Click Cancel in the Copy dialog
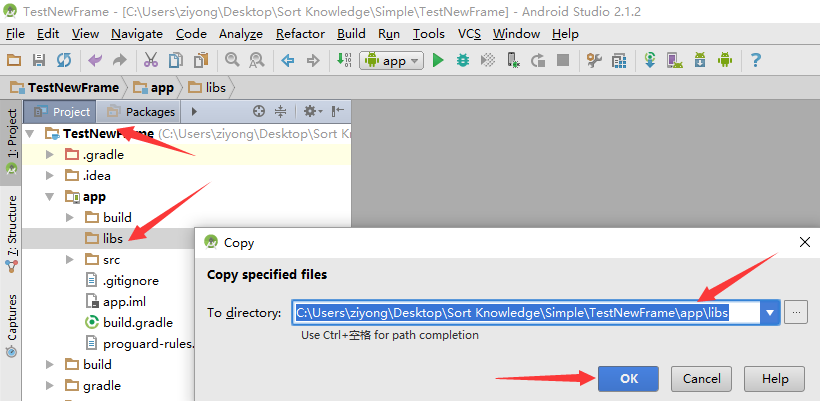820x401 pixels. pos(701,379)
